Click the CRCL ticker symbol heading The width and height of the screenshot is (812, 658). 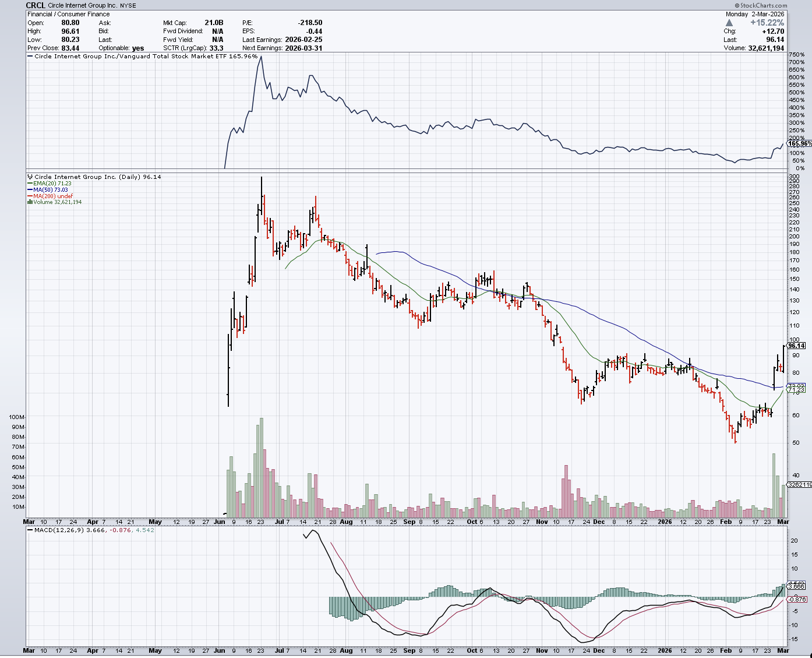coord(36,5)
